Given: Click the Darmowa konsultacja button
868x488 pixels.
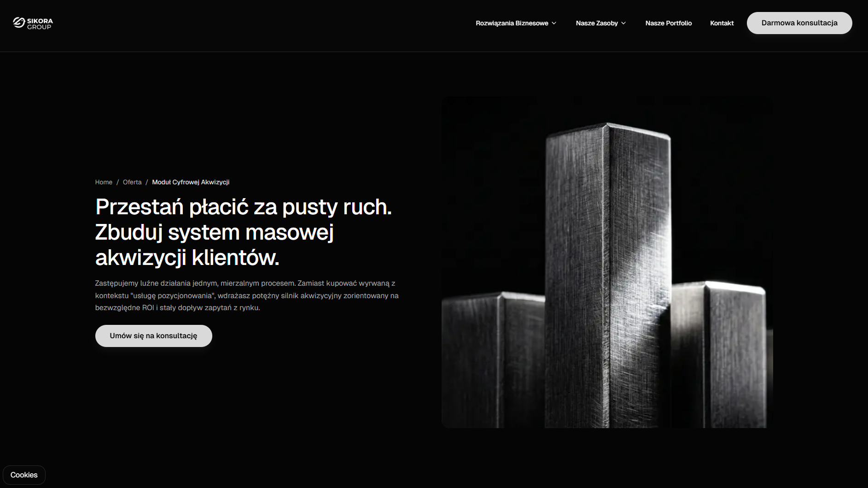Looking at the screenshot, I should coord(799,23).
